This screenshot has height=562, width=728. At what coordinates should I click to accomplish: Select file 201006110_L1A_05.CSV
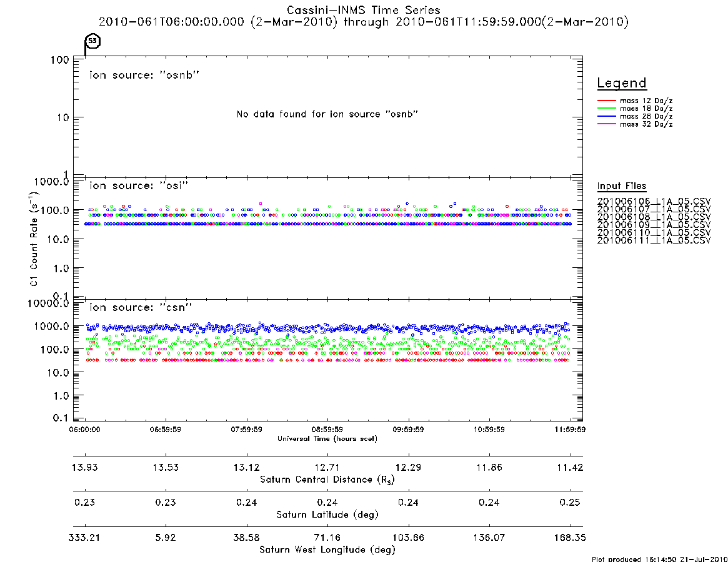point(654,232)
